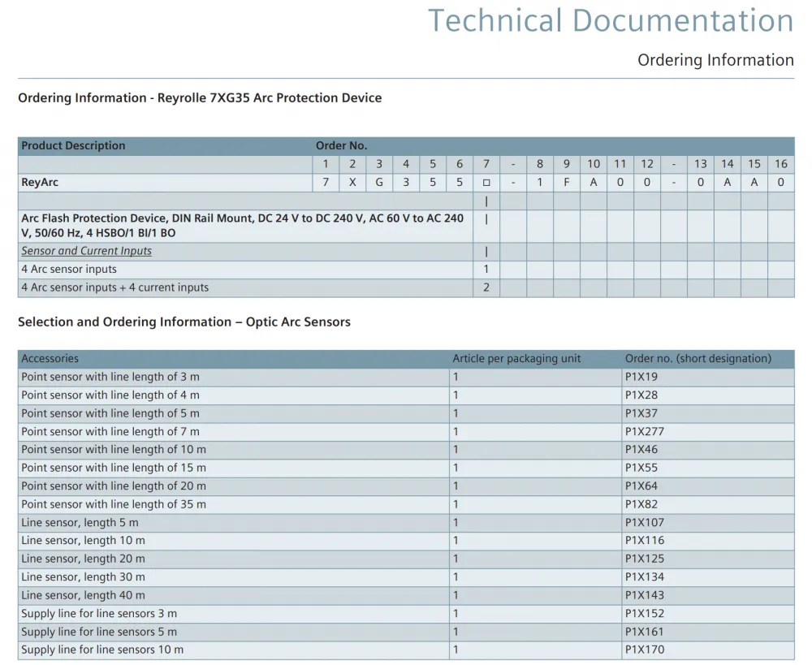
Task: Select 'Point sensor with line length of 15 m'
Action: (x=114, y=468)
